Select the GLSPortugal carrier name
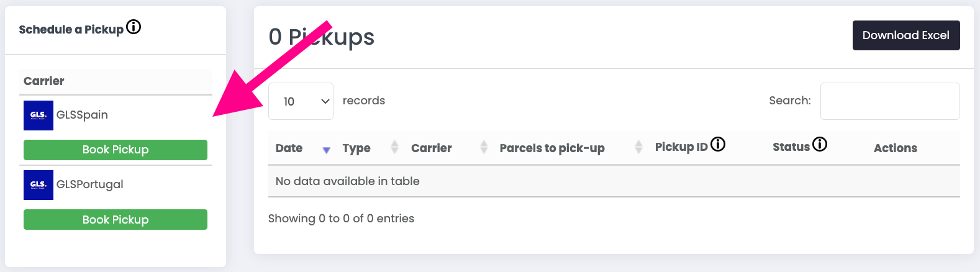 click(x=90, y=184)
